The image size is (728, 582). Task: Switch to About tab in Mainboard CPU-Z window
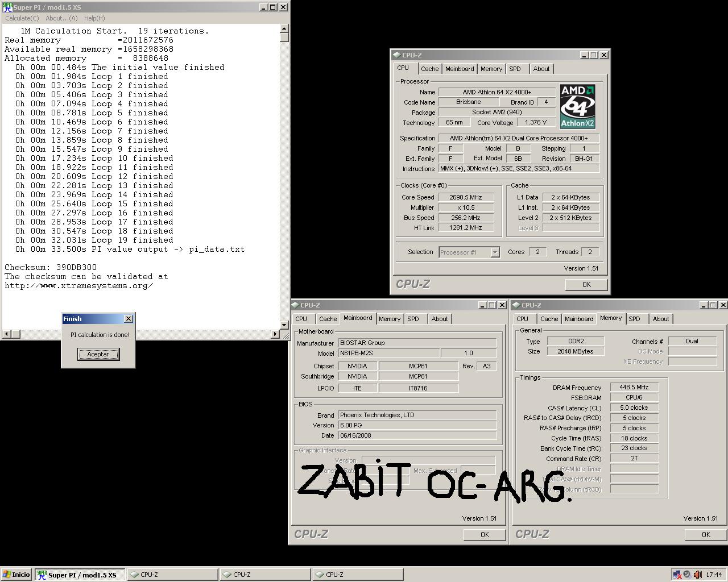pyautogui.click(x=440, y=319)
